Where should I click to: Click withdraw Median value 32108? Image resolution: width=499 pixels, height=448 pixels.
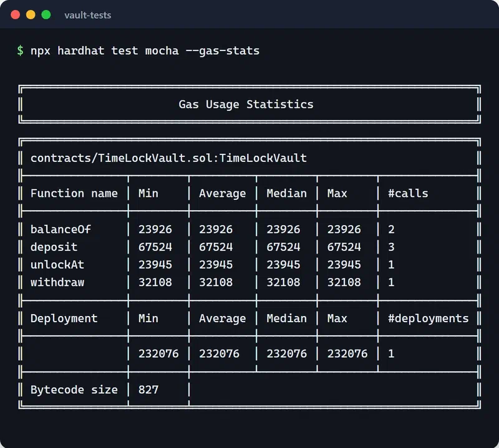click(x=283, y=282)
